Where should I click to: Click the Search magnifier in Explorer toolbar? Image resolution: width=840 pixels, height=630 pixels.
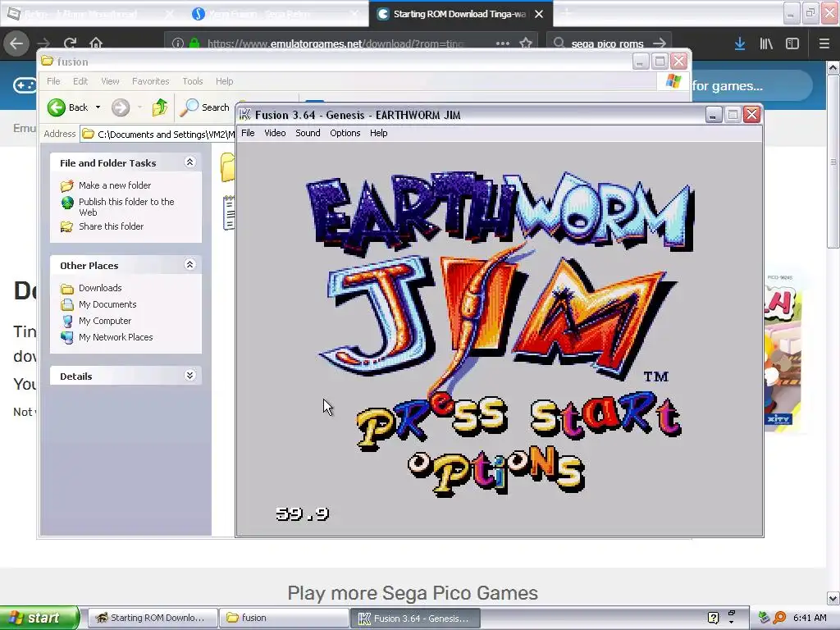click(189, 107)
